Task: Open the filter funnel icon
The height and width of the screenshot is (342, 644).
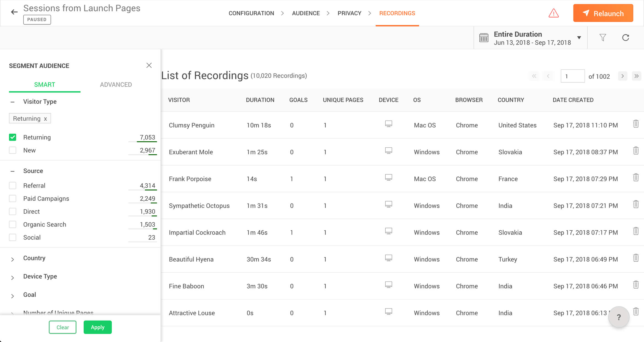Action: point(603,37)
